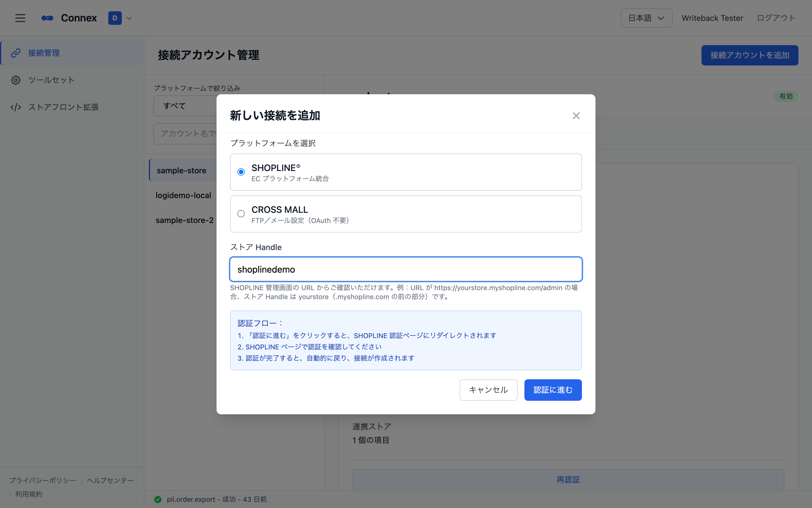
Task: Select the CROSS MALL radio button
Action: point(241,214)
